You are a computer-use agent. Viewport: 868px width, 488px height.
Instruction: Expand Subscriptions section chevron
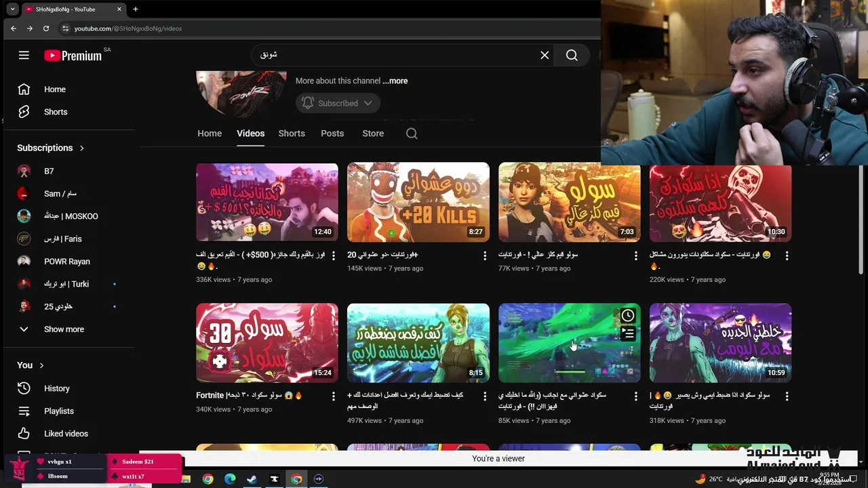pyautogui.click(x=82, y=148)
